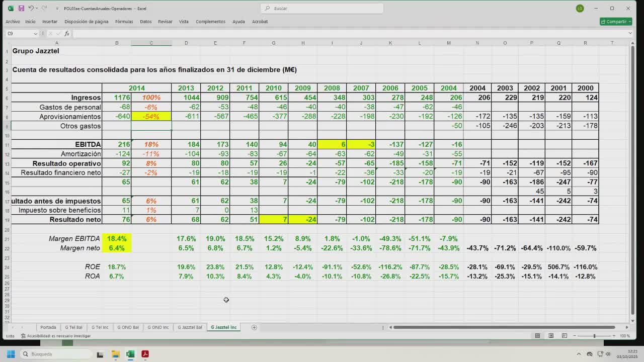
Task: Select column header J
Action: pos(361,43)
